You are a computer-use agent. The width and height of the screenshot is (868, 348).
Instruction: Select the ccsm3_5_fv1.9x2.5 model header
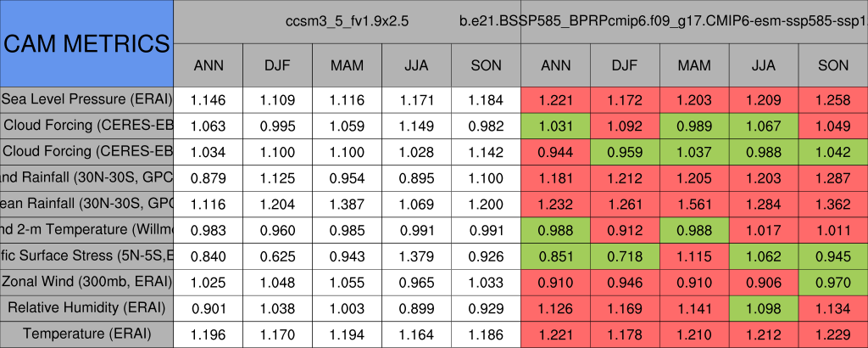(347, 20)
